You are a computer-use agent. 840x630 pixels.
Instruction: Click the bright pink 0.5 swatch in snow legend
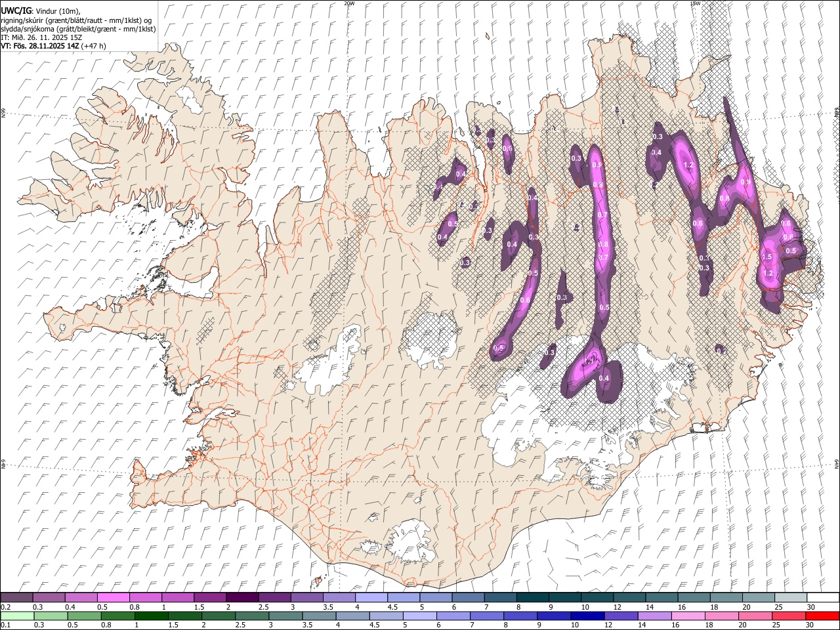click(114, 597)
